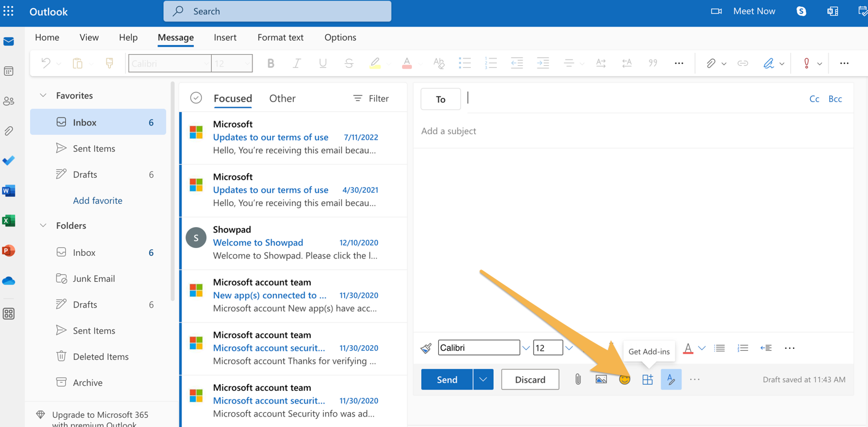Open Calendar in the left rail

click(9, 71)
